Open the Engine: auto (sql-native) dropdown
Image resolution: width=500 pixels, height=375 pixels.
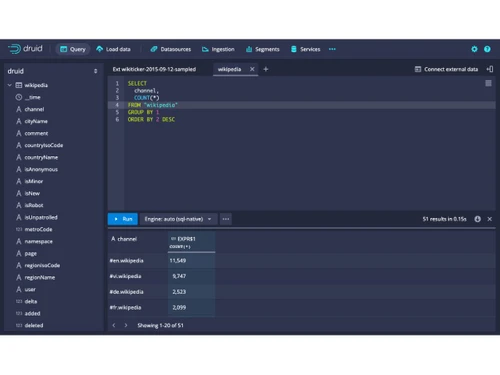(x=178, y=219)
